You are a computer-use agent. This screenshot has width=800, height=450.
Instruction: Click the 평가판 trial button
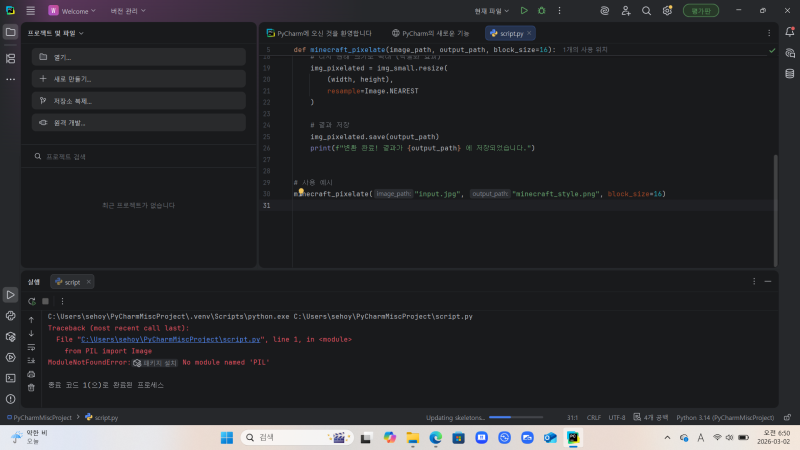pyautogui.click(x=701, y=11)
